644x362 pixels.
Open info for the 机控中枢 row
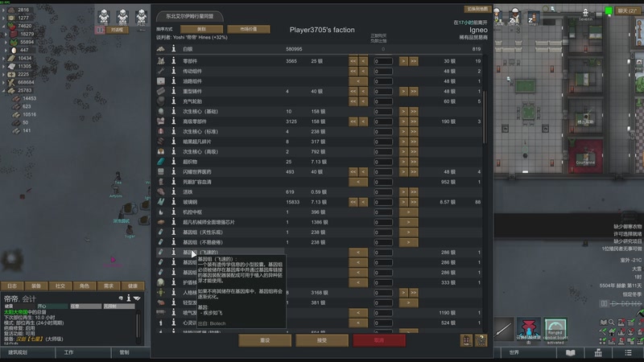click(173, 212)
